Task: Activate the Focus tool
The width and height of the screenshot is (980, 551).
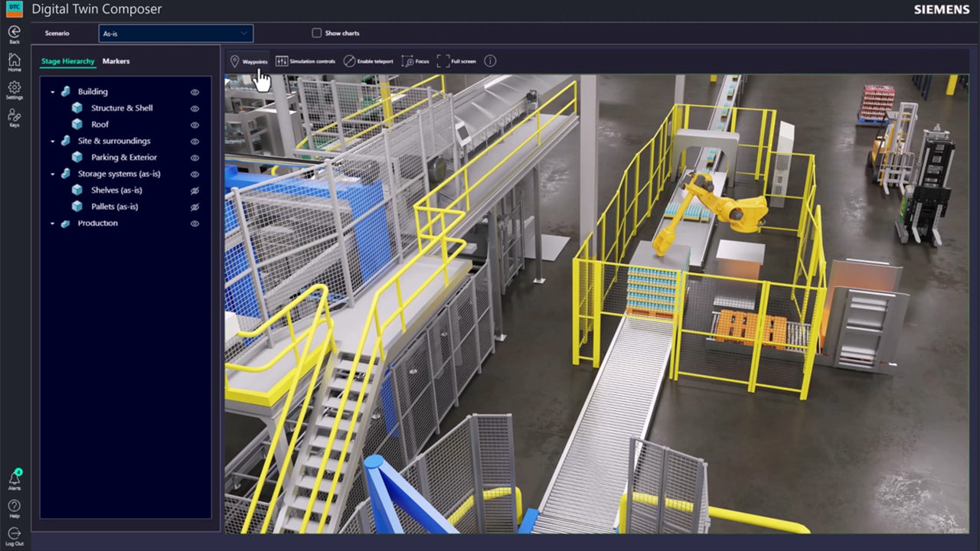Action: (x=416, y=61)
